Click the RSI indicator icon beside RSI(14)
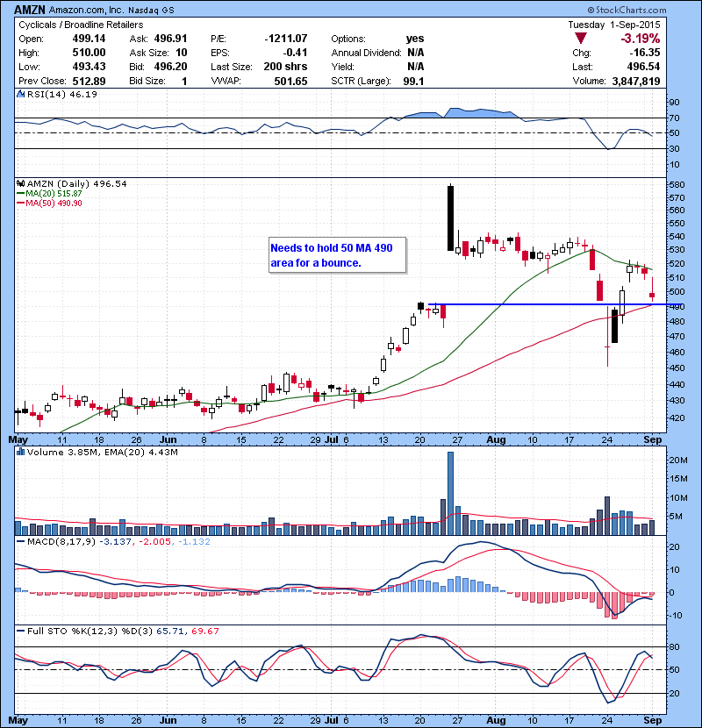 point(20,94)
